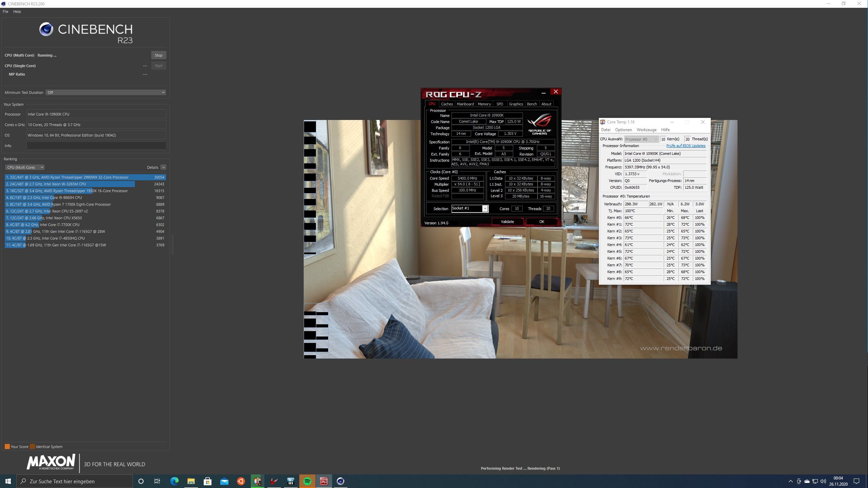The image size is (868, 488).
Task: Open Task View on the taskbar
Action: click(x=157, y=481)
